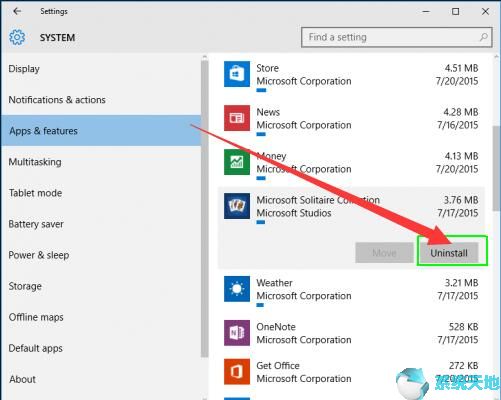Select the Weather app name text

(274, 283)
